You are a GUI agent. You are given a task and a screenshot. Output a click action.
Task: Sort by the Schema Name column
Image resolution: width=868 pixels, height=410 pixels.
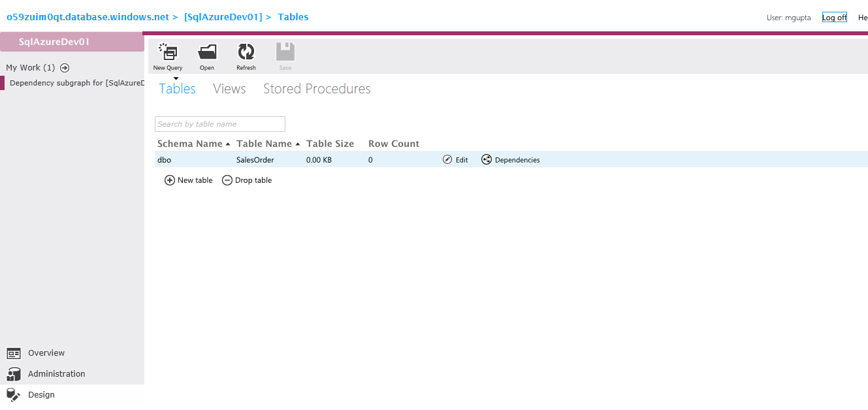click(190, 144)
